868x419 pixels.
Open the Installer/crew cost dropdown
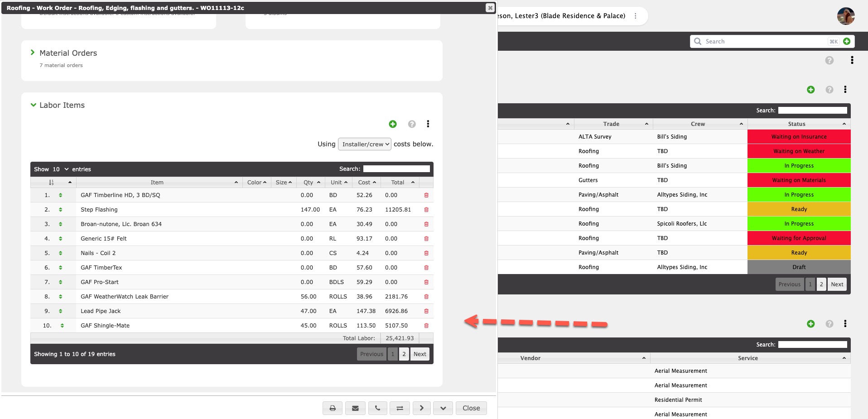pos(365,144)
